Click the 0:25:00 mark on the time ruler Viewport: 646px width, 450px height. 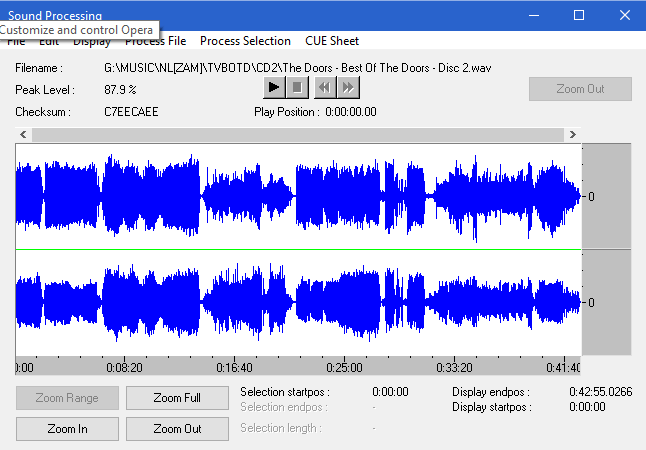pos(344,367)
